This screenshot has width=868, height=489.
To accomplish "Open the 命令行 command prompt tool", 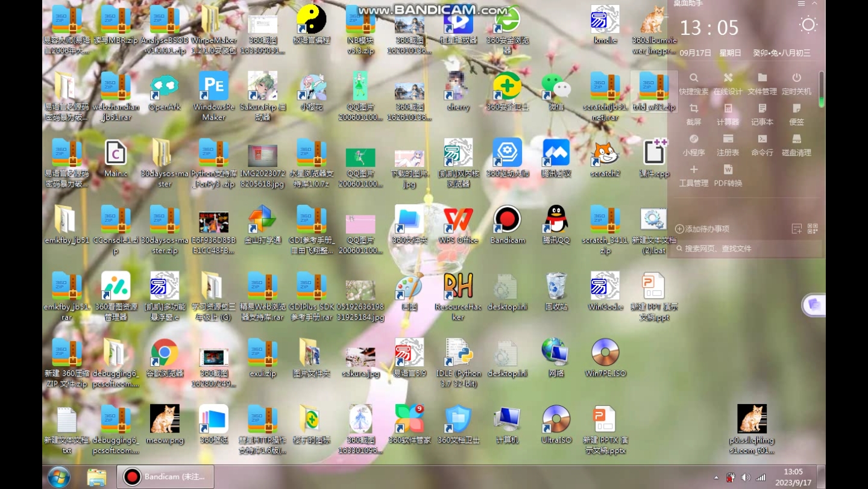I will pyautogui.click(x=763, y=145).
